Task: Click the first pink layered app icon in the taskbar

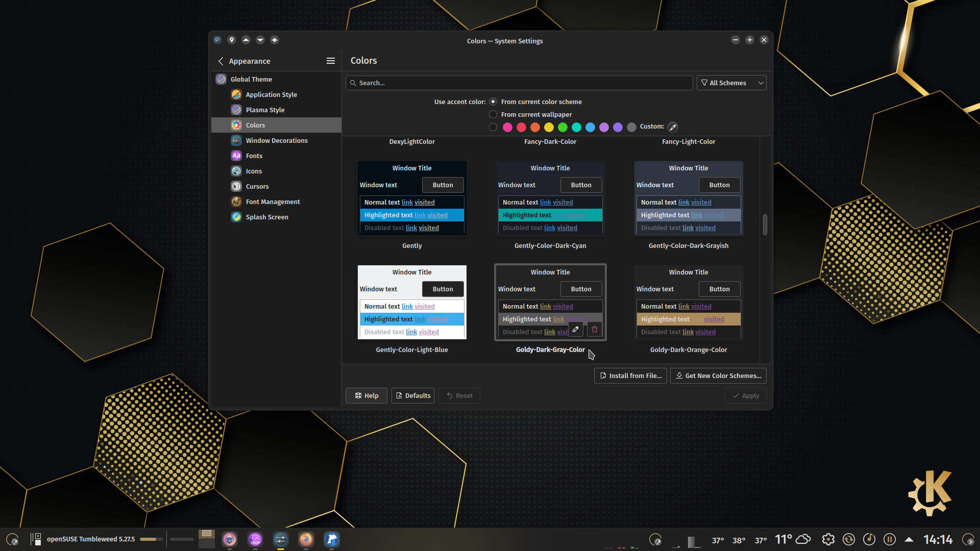Action: pos(230,539)
